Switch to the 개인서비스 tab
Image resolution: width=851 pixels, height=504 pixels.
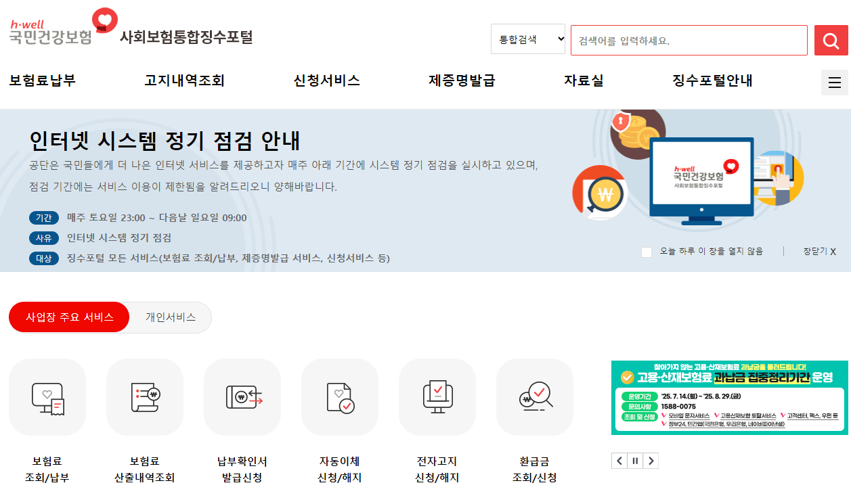(171, 317)
